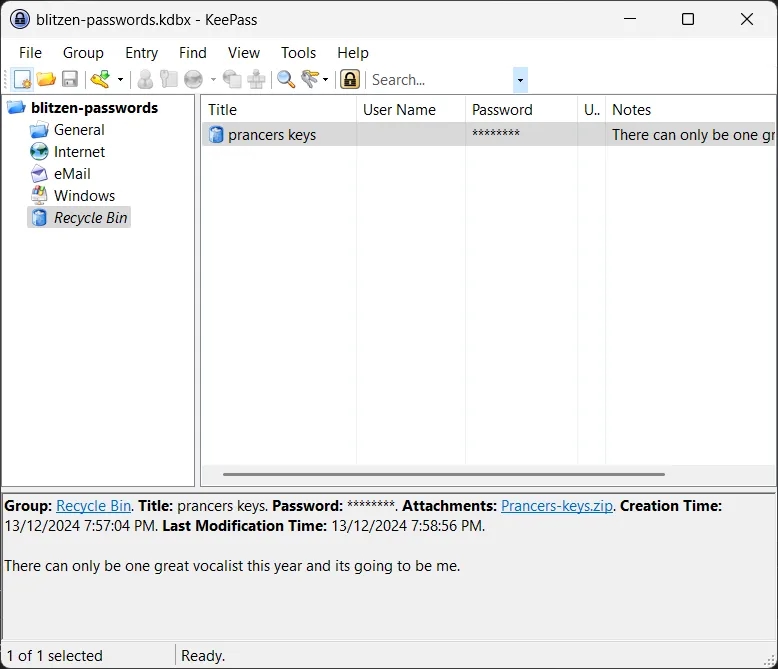This screenshot has width=778, height=669.
Task: Open the Prancers-keys.zip attachment link
Action: coord(557,506)
